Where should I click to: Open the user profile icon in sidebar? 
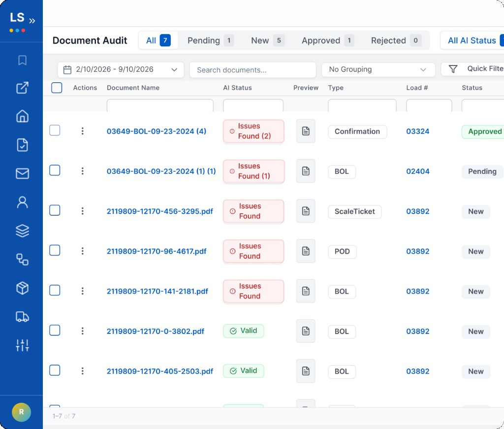pos(22,202)
